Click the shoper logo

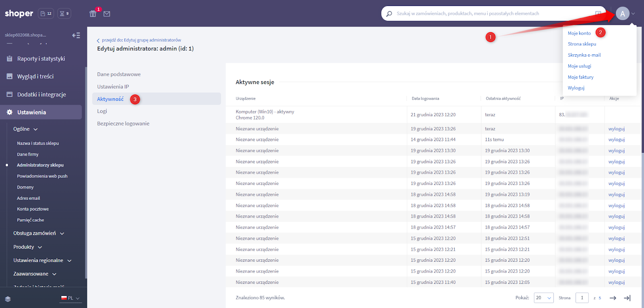pos(19,14)
